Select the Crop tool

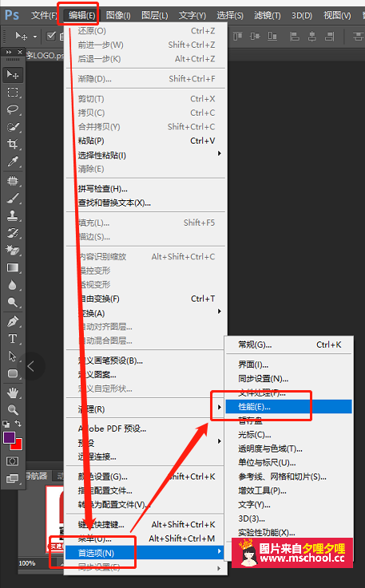tap(13, 144)
